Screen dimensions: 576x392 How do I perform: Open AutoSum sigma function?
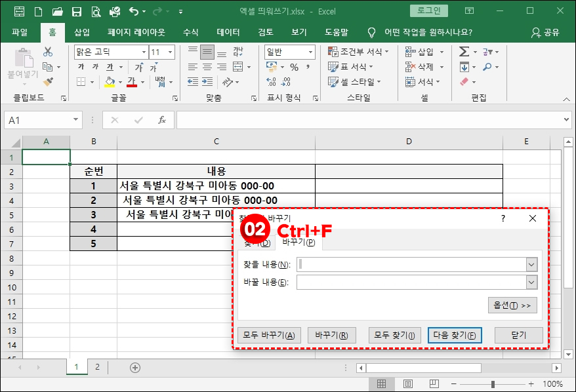click(464, 52)
